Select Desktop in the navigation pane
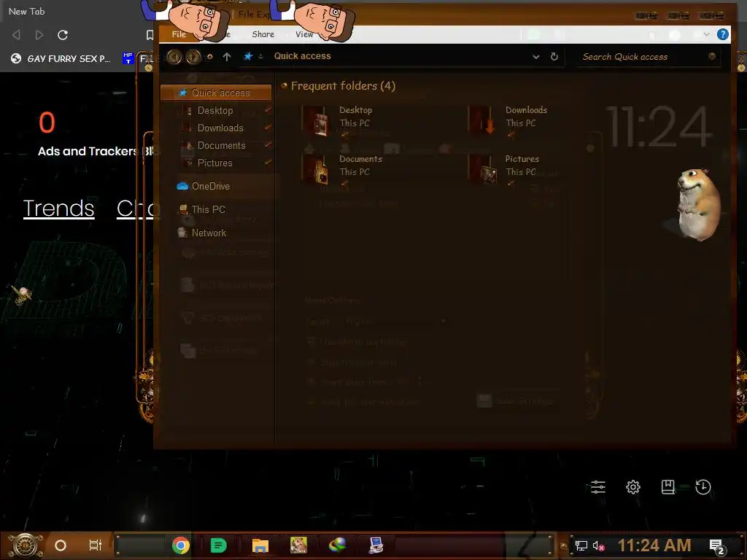Screen dimensions: 747x560 (x=215, y=111)
